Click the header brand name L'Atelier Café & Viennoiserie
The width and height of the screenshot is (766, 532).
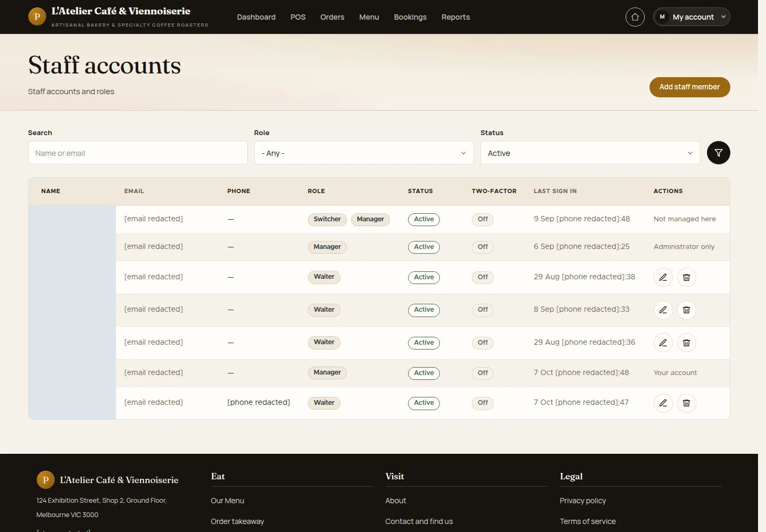pyautogui.click(x=121, y=11)
